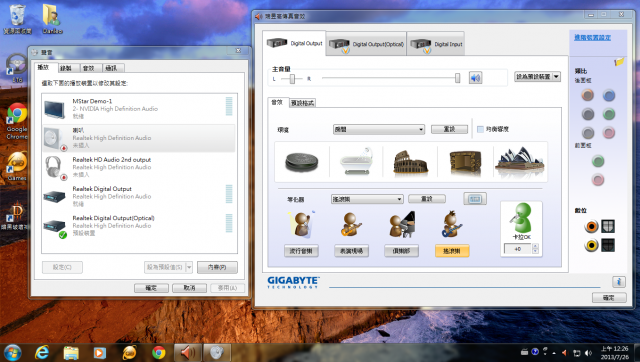Apply the highlighted 搖滾樂 preset button
This screenshot has width=640, height=362.
(x=452, y=251)
